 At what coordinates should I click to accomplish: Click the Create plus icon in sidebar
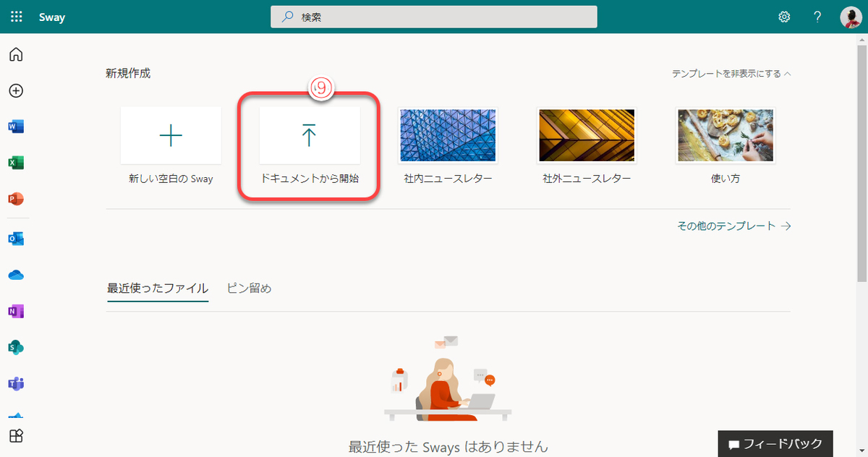pos(16,91)
